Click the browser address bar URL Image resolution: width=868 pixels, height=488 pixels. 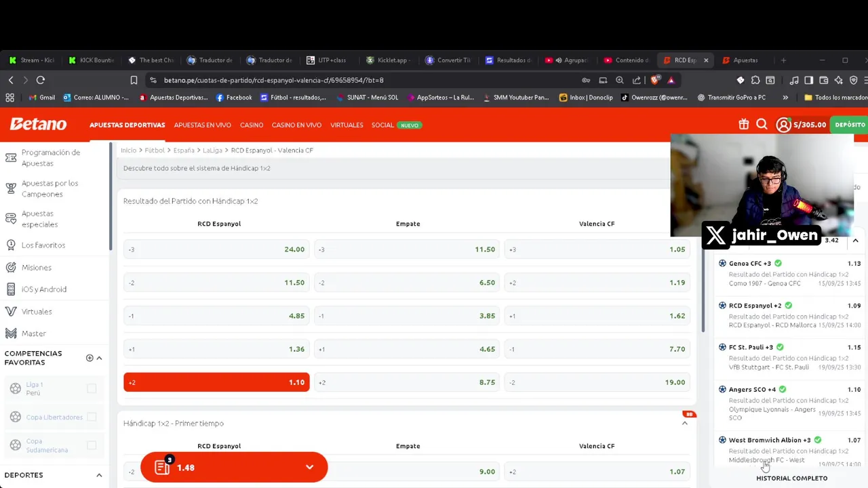(x=274, y=80)
